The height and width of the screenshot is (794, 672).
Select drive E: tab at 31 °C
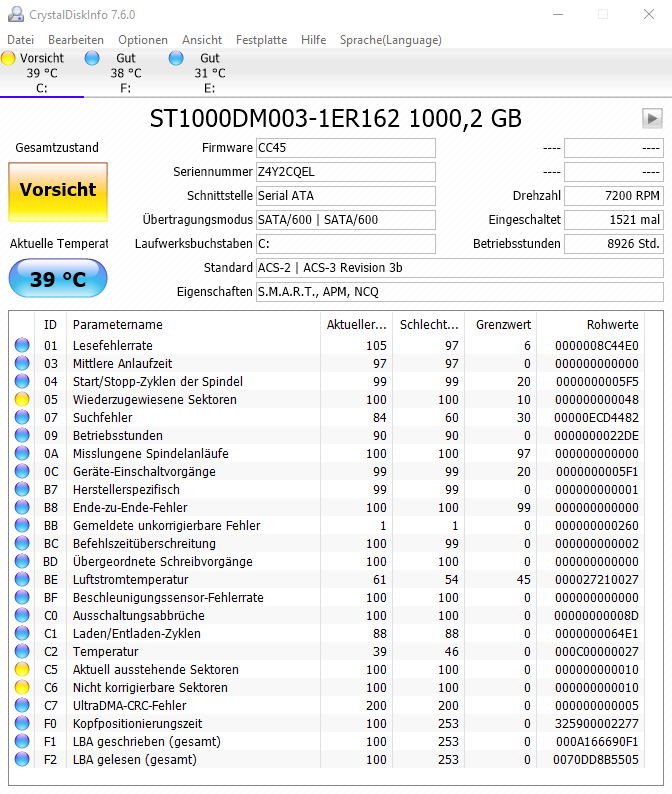(x=210, y=73)
